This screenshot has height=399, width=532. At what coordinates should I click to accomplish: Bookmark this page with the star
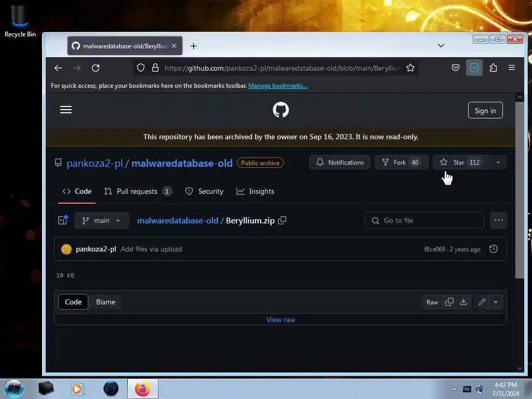pyautogui.click(x=410, y=68)
